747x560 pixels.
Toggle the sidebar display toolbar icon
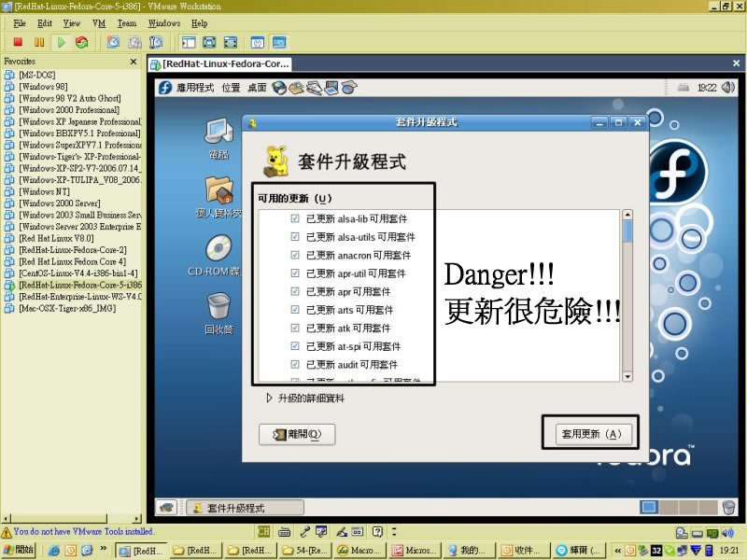coord(189,42)
